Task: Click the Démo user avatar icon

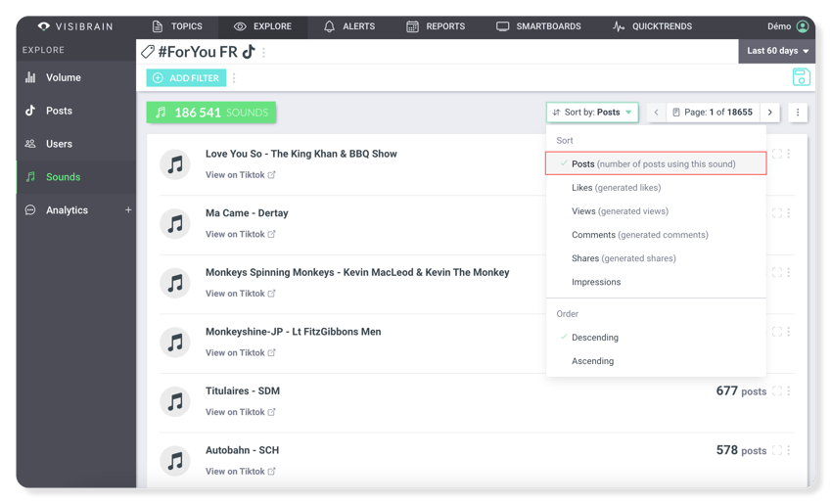Action: (x=803, y=26)
